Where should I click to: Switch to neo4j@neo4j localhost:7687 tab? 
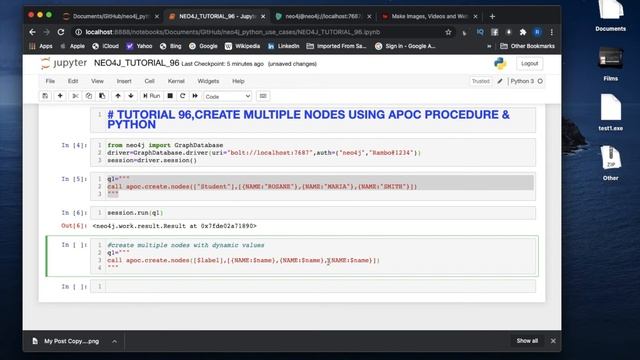pyautogui.click(x=322, y=16)
